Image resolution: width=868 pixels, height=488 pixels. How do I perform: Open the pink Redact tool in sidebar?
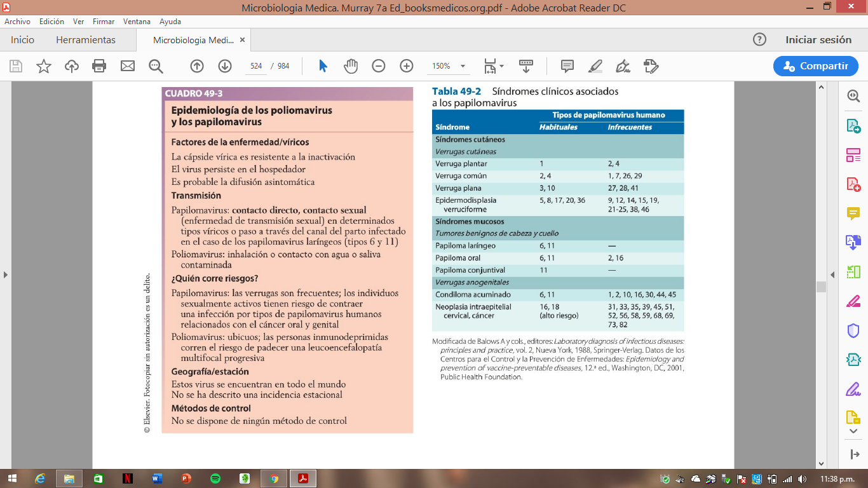click(853, 301)
